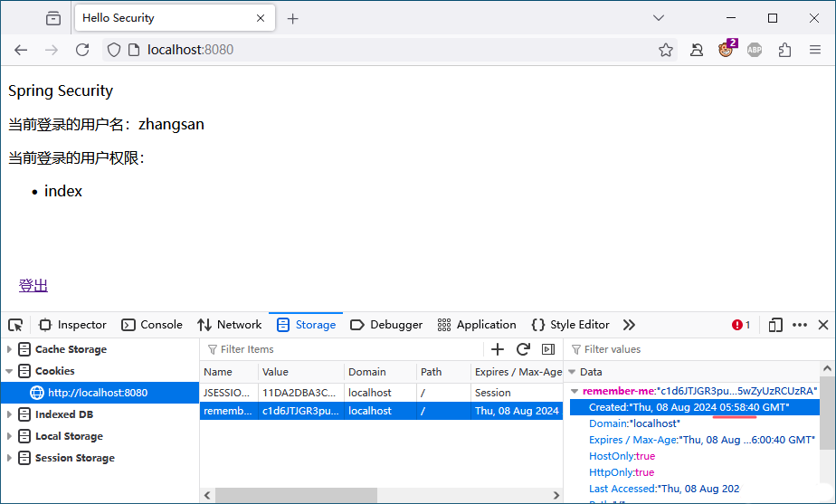Sort by the Value column header
This screenshot has height=504, width=836.
coord(301,372)
